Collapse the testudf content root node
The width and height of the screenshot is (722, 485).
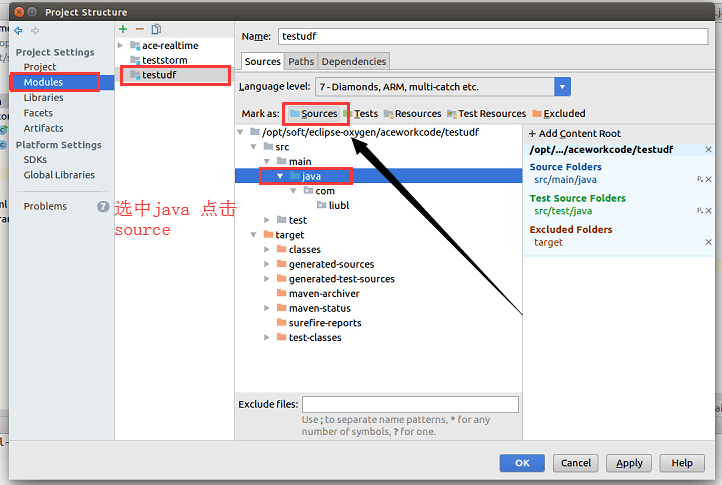click(240, 132)
